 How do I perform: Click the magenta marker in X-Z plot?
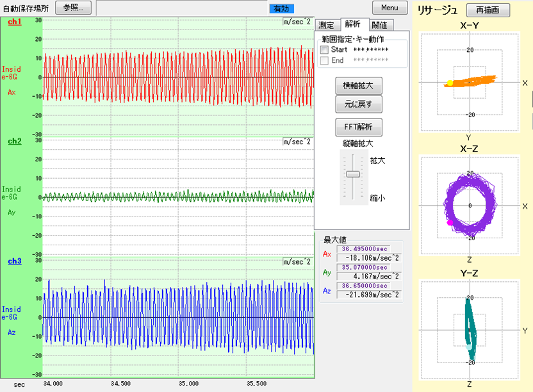(450, 223)
